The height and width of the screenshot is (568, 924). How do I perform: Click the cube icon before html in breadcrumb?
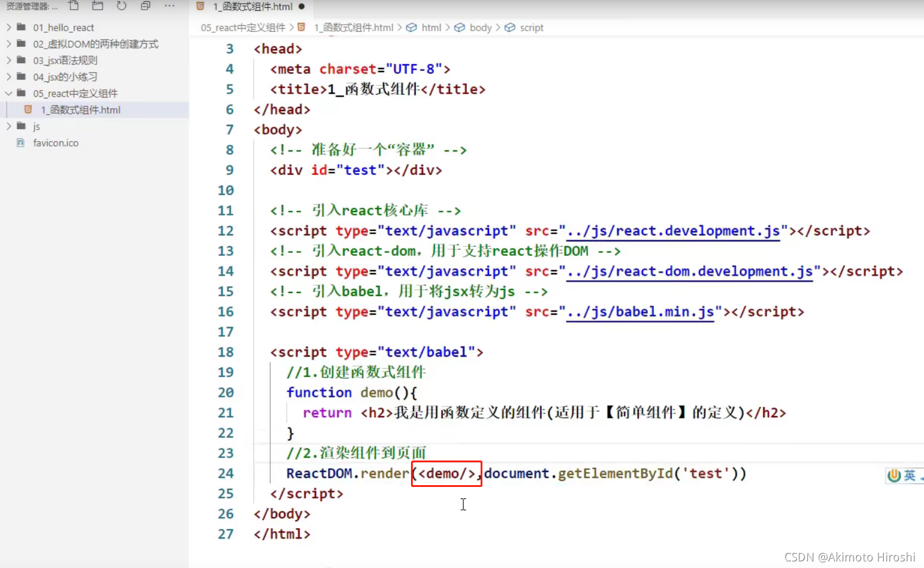click(412, 27)
